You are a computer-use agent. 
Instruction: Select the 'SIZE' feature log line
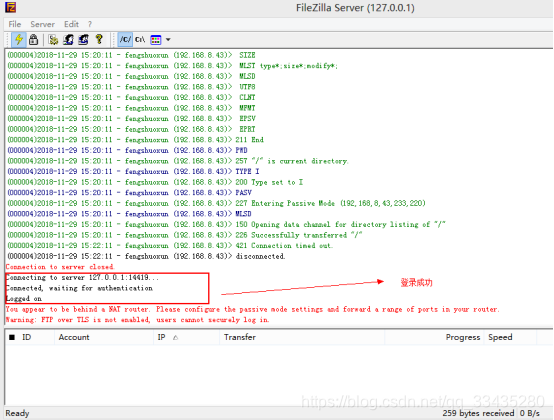131,55
